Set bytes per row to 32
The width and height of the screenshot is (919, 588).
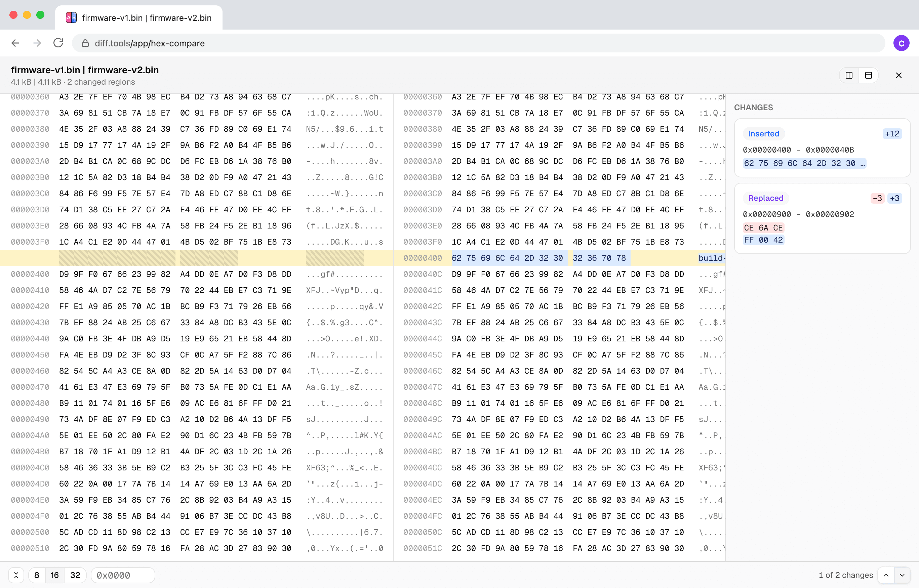[75, 575]
